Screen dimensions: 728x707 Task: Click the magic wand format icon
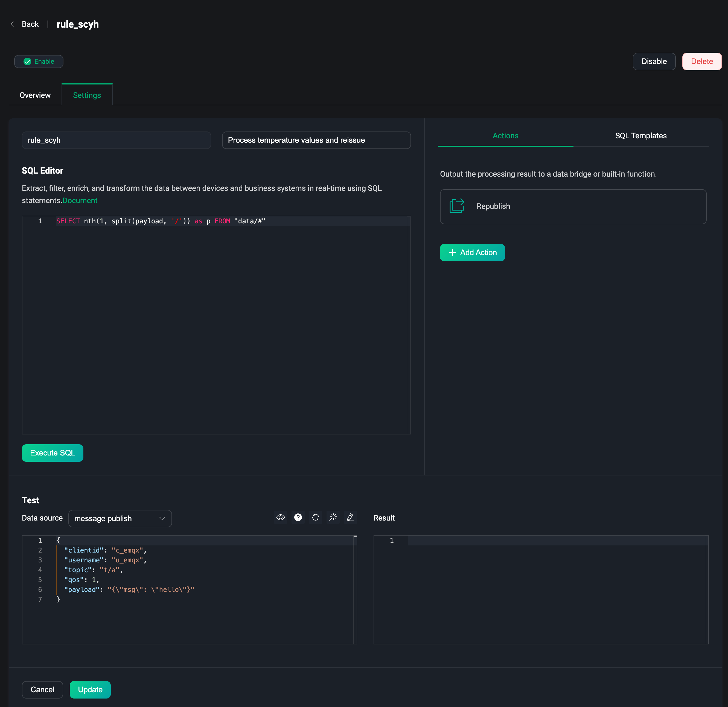(x=333, y=517)
